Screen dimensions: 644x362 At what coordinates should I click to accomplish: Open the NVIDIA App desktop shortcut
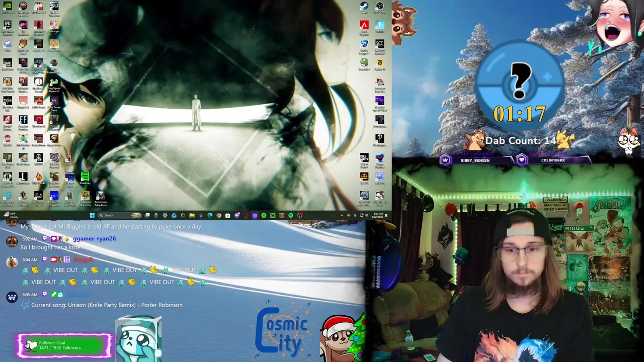point(8,7)
